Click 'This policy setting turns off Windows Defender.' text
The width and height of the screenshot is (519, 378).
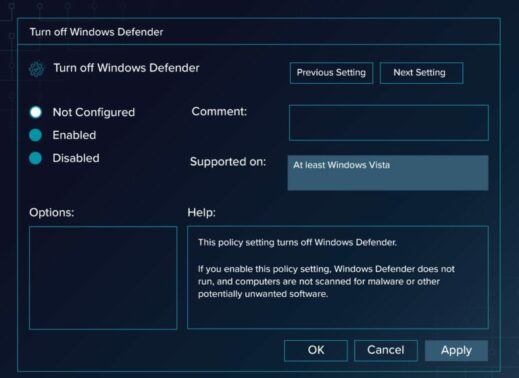point(297,242)
